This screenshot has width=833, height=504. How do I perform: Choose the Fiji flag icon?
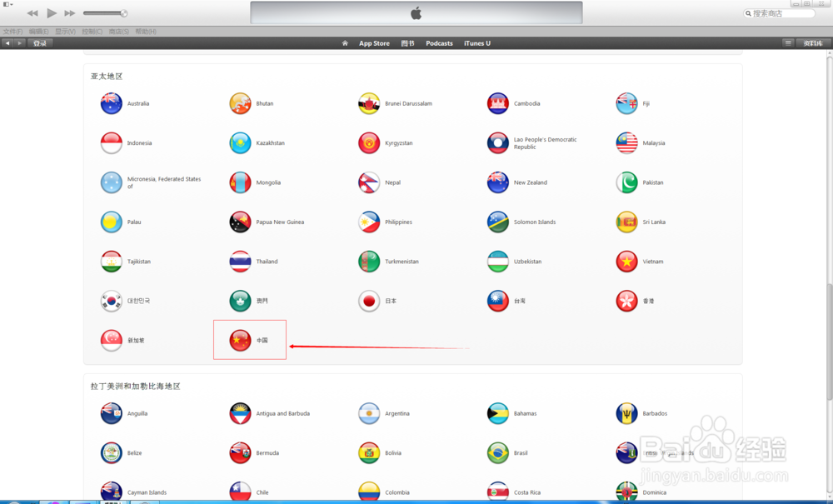point(627,103)
